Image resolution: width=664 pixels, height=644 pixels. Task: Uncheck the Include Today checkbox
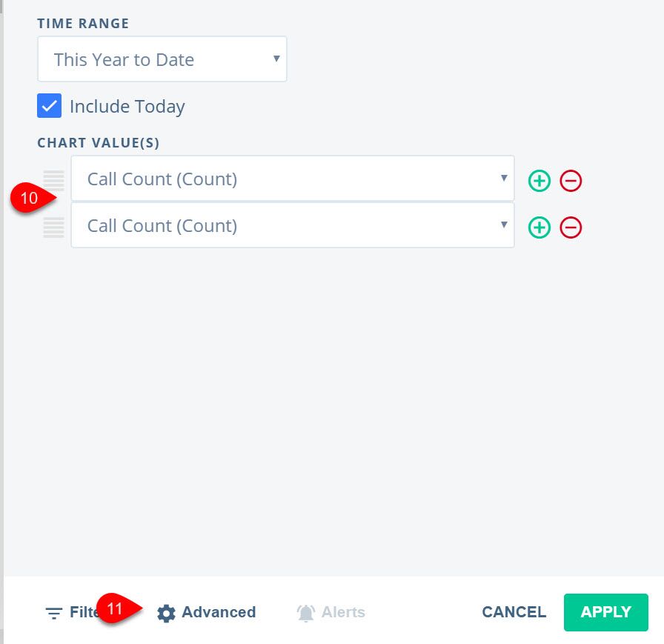click(49, 106)
